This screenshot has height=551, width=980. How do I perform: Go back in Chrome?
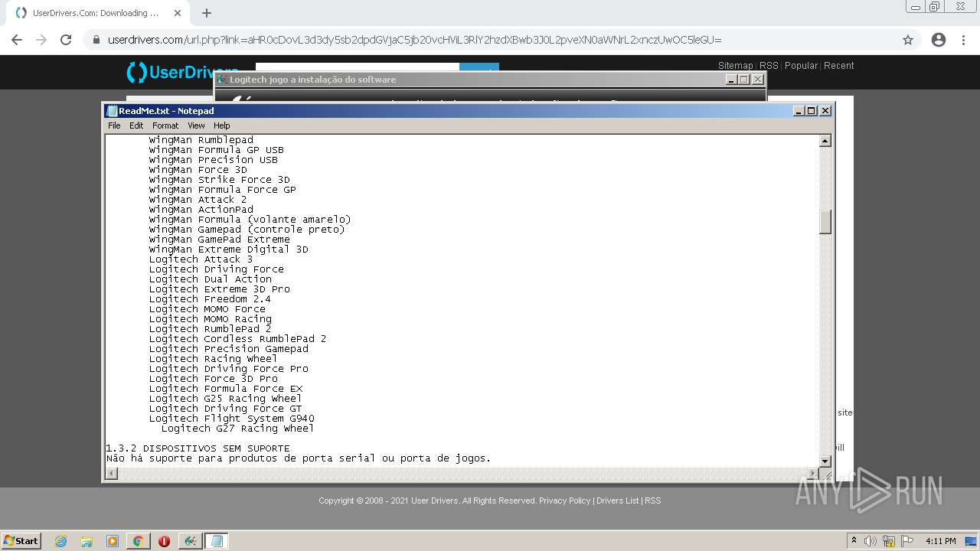[x=17, y=40]
